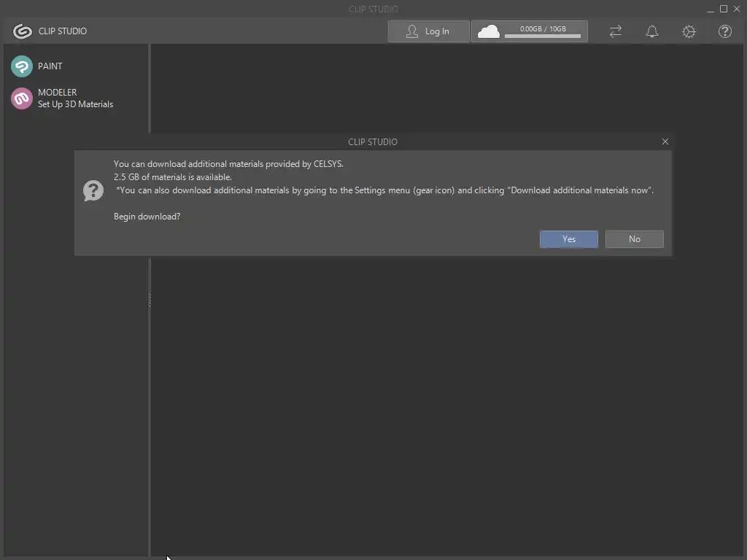The width and height of the screenshot is (747, 560).
Task: Click the Log In button
Action: (428, 31)
